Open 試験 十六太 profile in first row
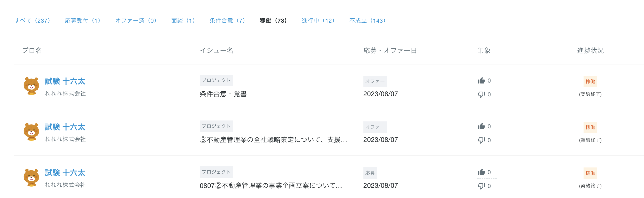The image size is (644, 198). (65, 81)
